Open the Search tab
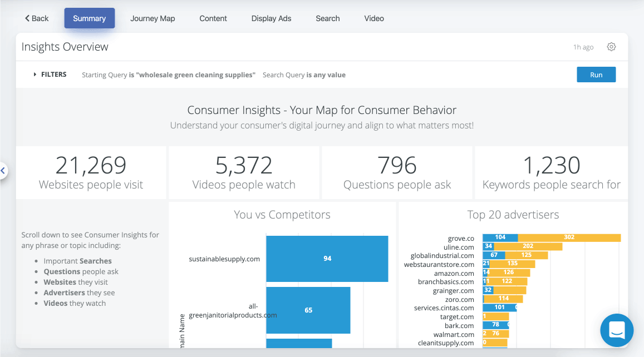 [x=327, y=18]
